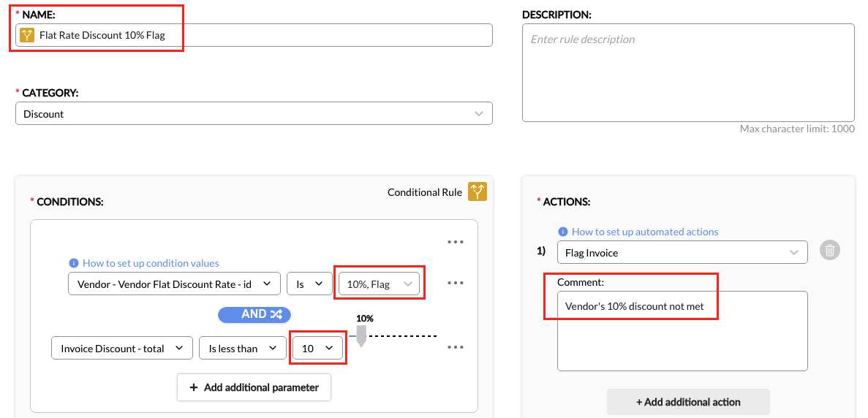This screenshot has width=868, height=418.
Task: Open the Flag Invoice action dropdown
Action: pyautogui.click(x=682, y=252)
